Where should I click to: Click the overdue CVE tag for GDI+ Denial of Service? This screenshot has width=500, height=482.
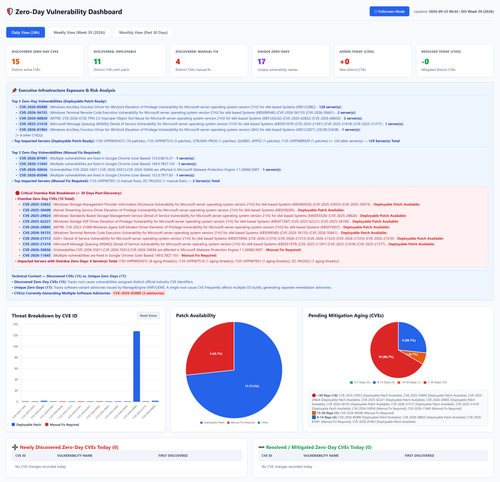pyautogui.click(x=37, y=238)
